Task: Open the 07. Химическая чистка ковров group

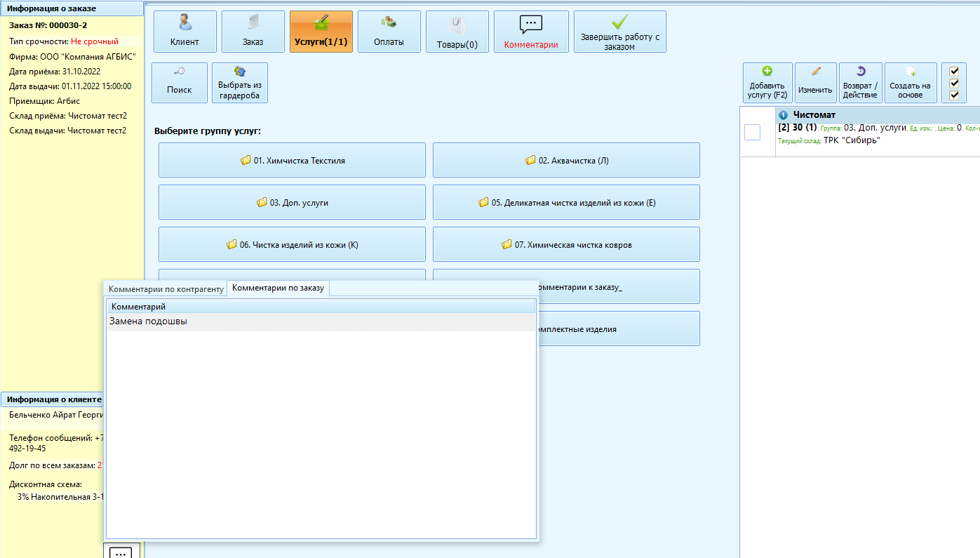Action: (566, 244)
